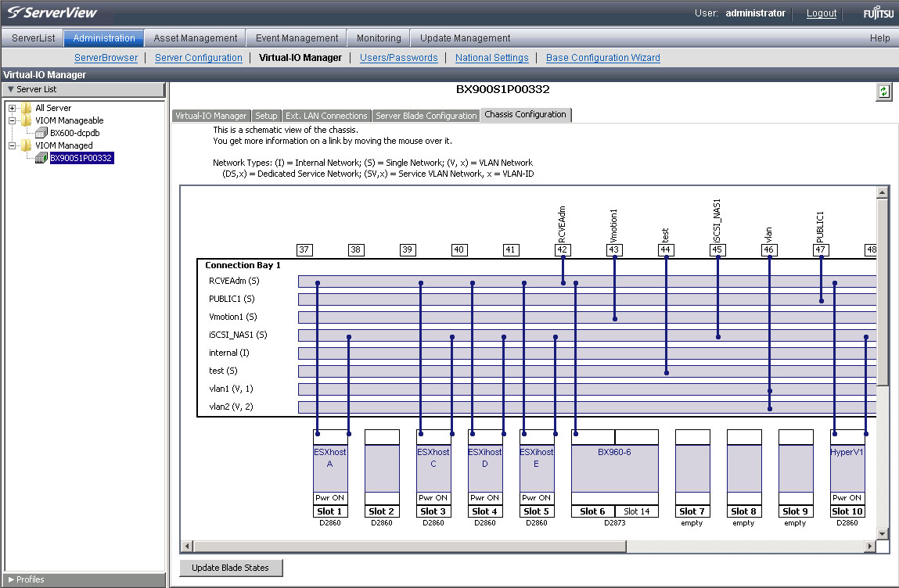
Task: Click the Update Blade States button
Action: [230, 568]
